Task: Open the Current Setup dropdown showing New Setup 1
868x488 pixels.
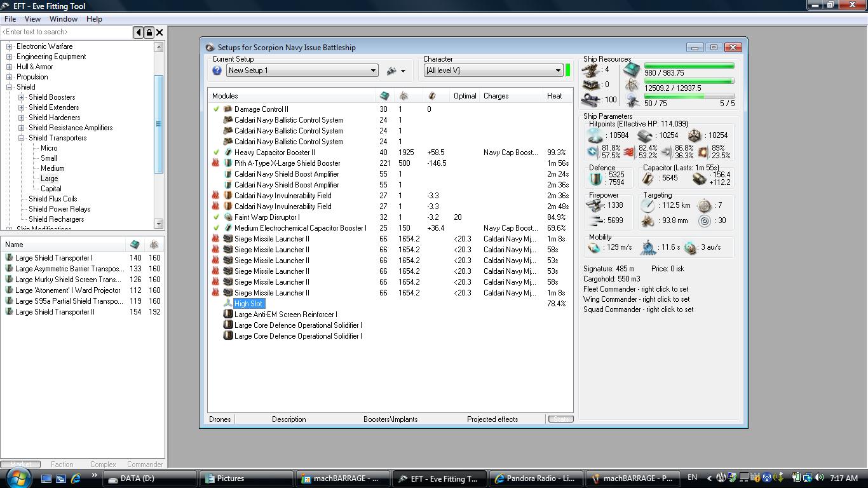Action: click(302, 71)
